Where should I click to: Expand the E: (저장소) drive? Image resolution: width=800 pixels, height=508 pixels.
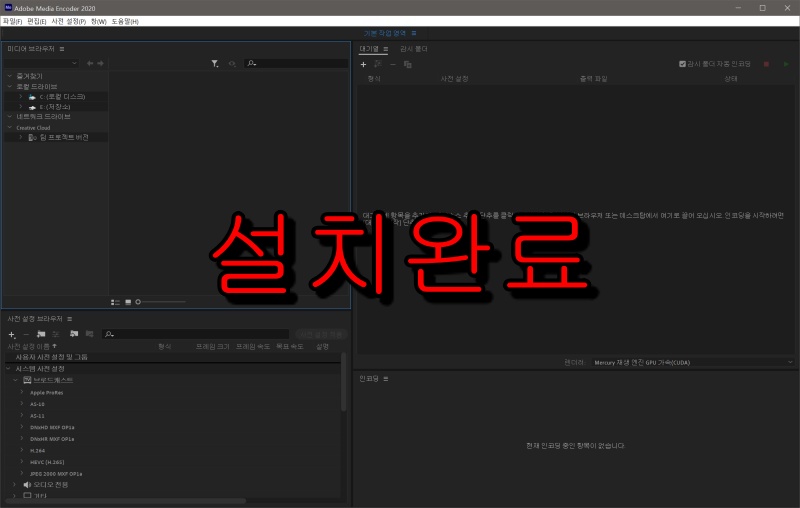(x=20, y=107)
